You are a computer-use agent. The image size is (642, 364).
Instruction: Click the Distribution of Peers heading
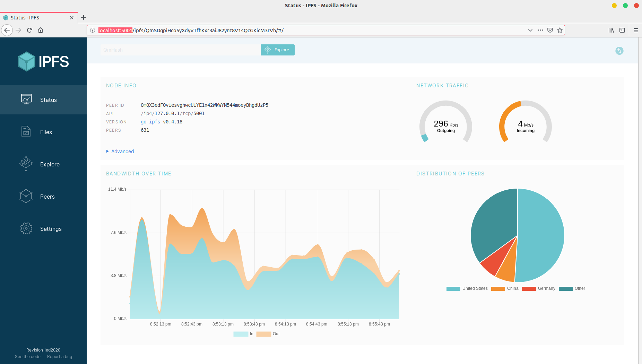450,174
